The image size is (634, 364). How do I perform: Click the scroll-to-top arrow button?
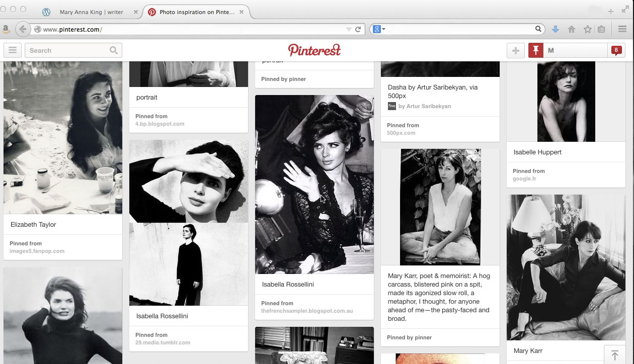click(x=614, y=355)
